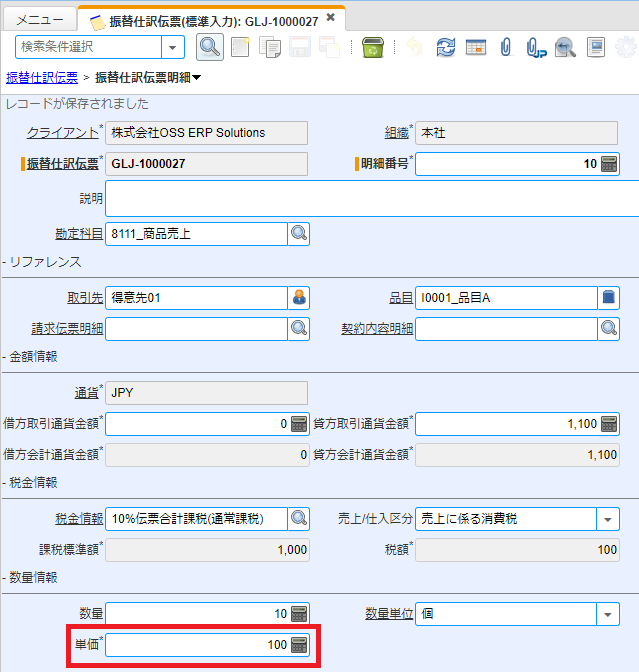The width and height of the screenshot is (639, 672).
Task: Click the greyed Save floppy disk icon
Action: [300, 47]
